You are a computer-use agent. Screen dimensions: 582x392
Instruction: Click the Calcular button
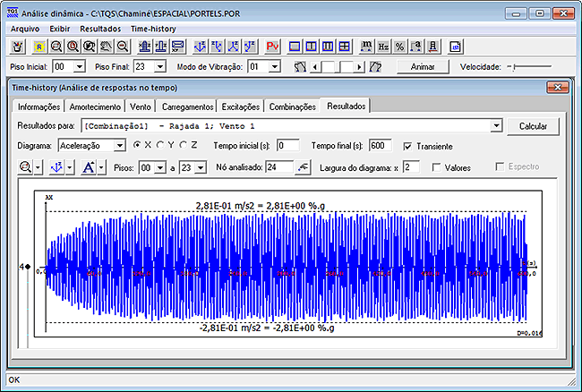533,126
